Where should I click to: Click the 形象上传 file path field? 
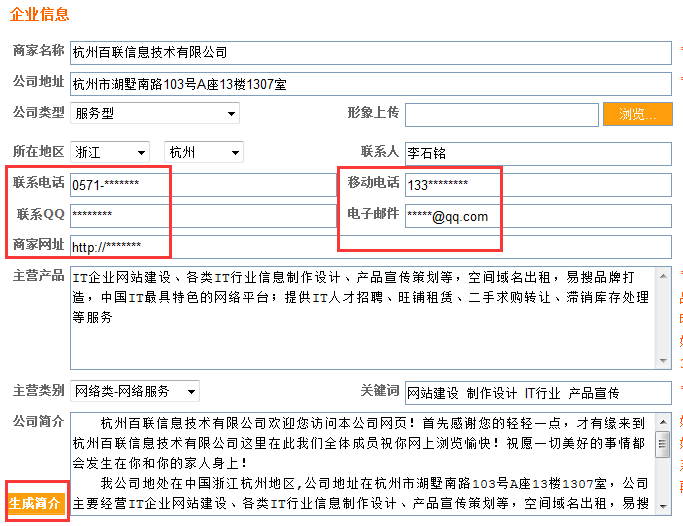[500, 114]
